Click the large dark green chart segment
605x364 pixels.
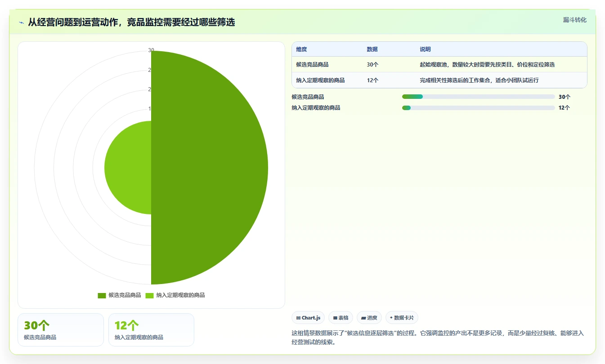click(209, 168)
